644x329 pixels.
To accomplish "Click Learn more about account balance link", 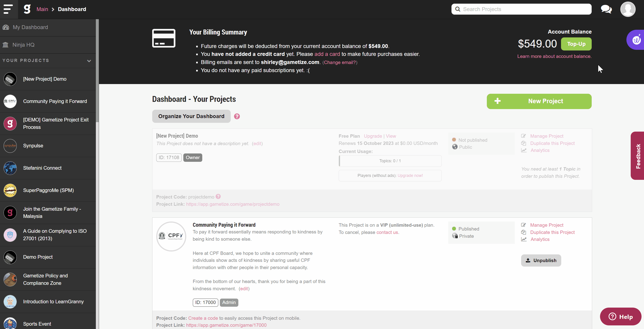I will click(554, 57).
